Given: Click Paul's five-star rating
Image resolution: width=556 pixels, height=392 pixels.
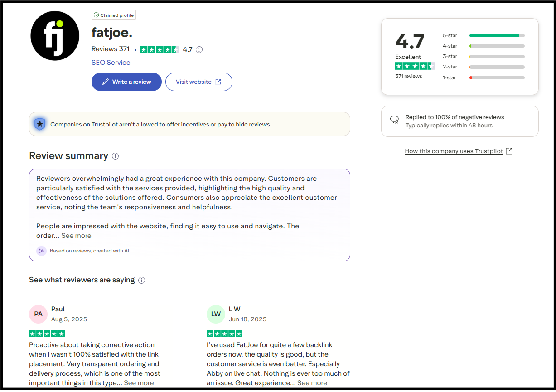Looking at the screenshot, I should pyautogui.click(x=47, y=334).
